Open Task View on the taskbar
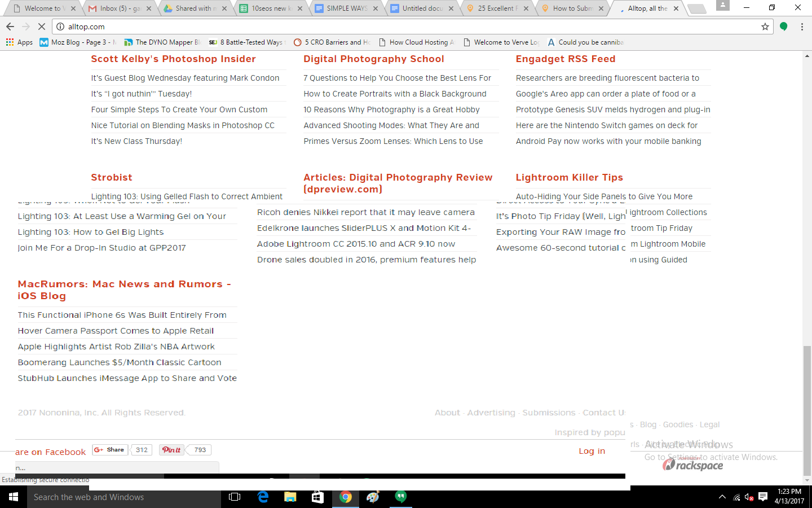This screenshot has height=508, width=812. coord(235,497)
